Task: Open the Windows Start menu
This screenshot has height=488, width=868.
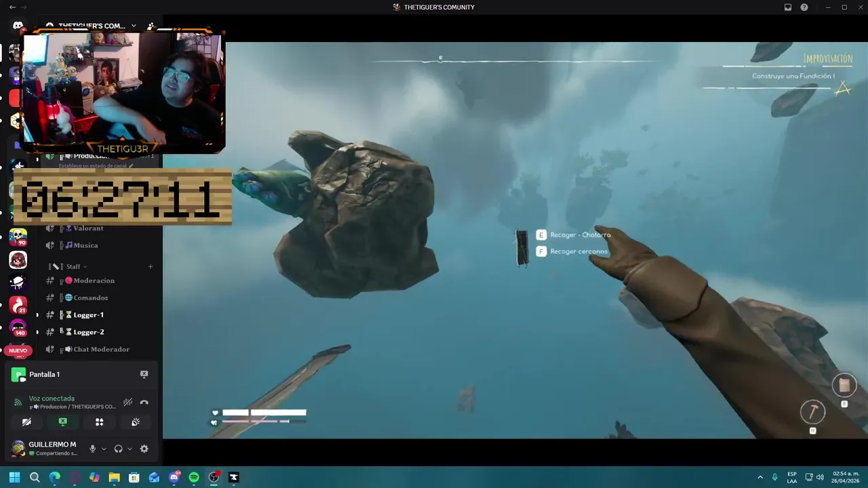Action: click(x=14, y=477)
